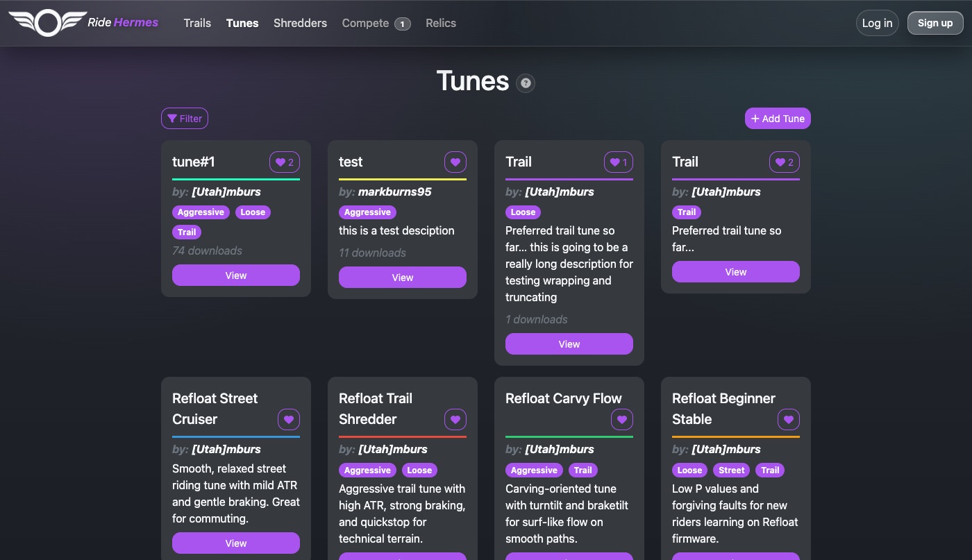
Task: Click the Refloat Beginner Stable title
Action: click(723, 409)
